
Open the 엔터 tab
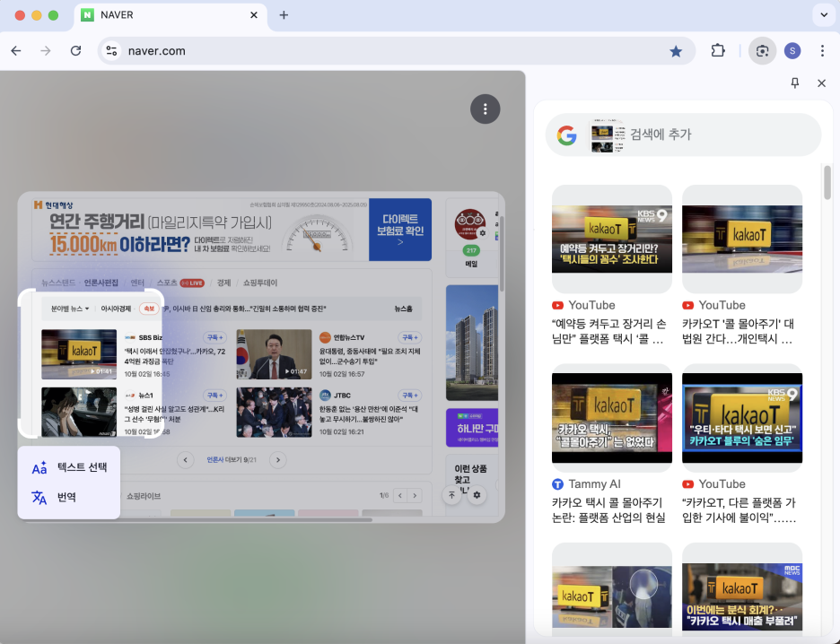pos(137,283)
